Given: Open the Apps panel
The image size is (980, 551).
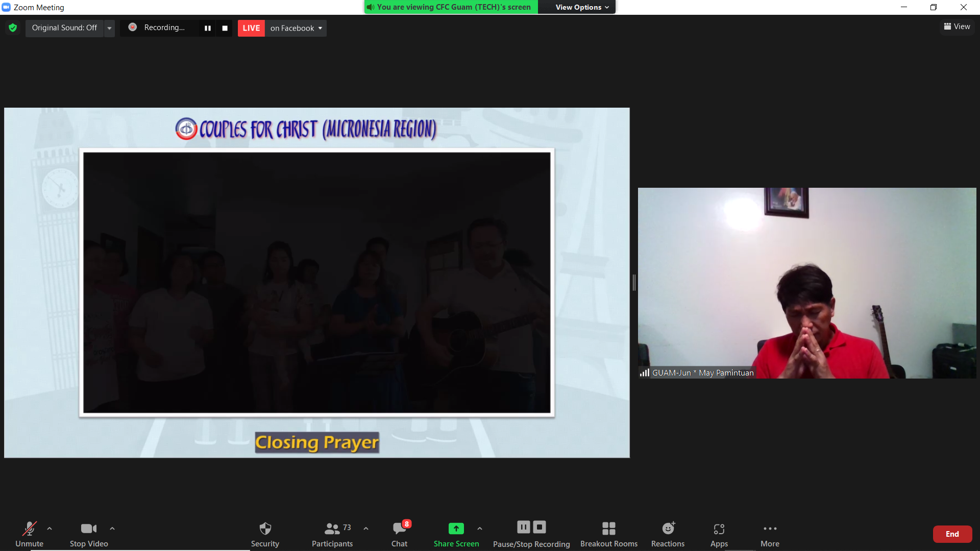Looking at the screenshot, I should (719, 534).
